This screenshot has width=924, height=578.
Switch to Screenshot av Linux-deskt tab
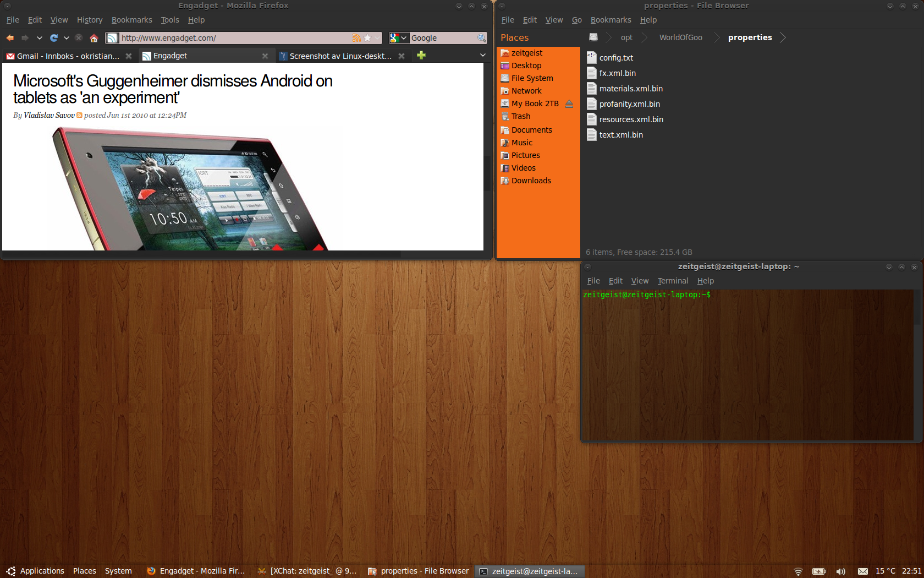click(x=341, y=56)
